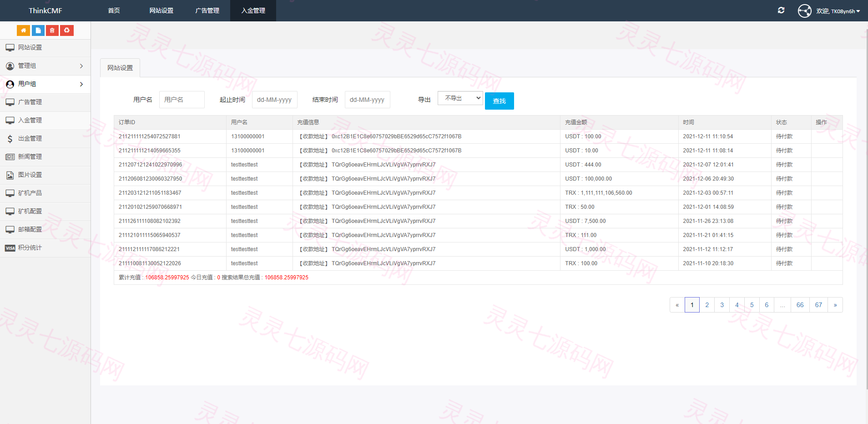The width and height of the screenshot is (868, 424).
Task: Click the red recycle shortcut icon
Action: tap(67, 30)
